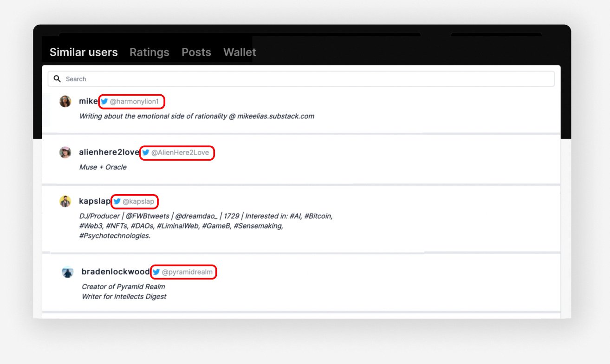Select the username bradenlockwood

116,272
